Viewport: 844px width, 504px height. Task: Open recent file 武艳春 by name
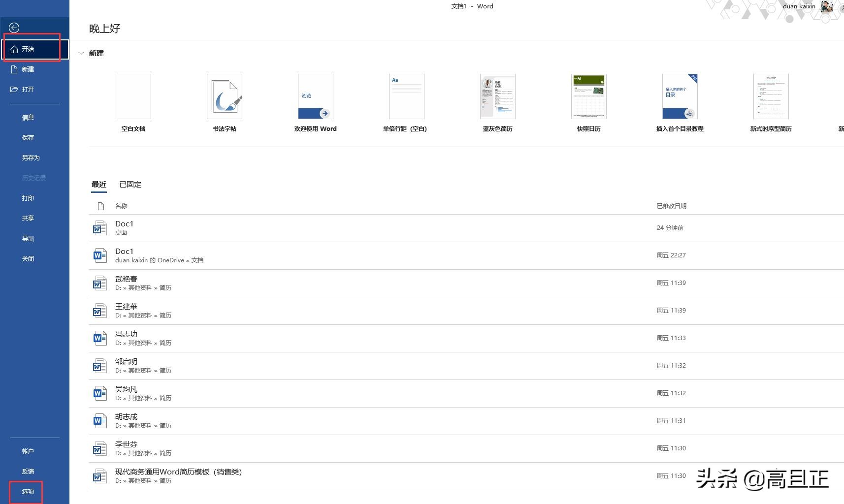126,279
